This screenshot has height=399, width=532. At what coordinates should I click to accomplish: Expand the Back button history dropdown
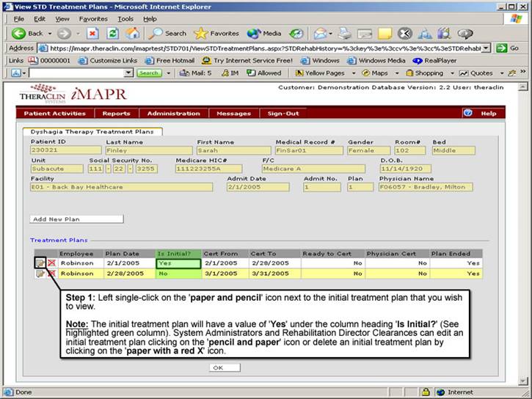(50, 34)
